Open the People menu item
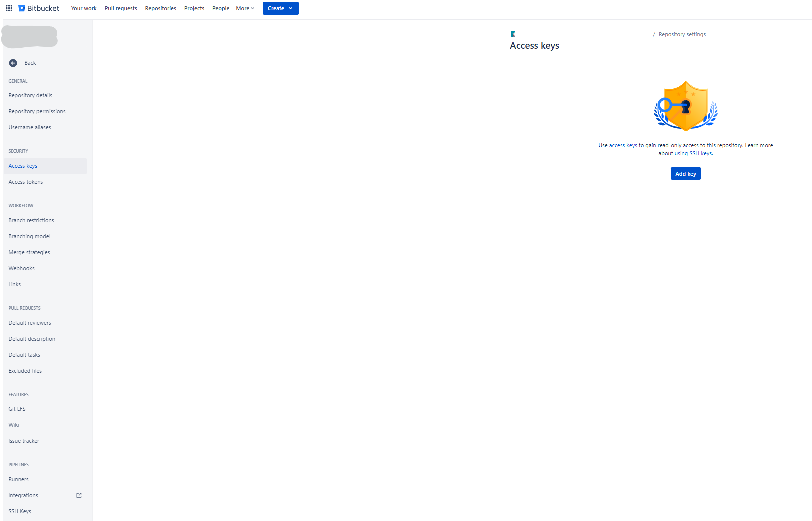Viewport: 812px width, 521px height. [x=221, y=8]
